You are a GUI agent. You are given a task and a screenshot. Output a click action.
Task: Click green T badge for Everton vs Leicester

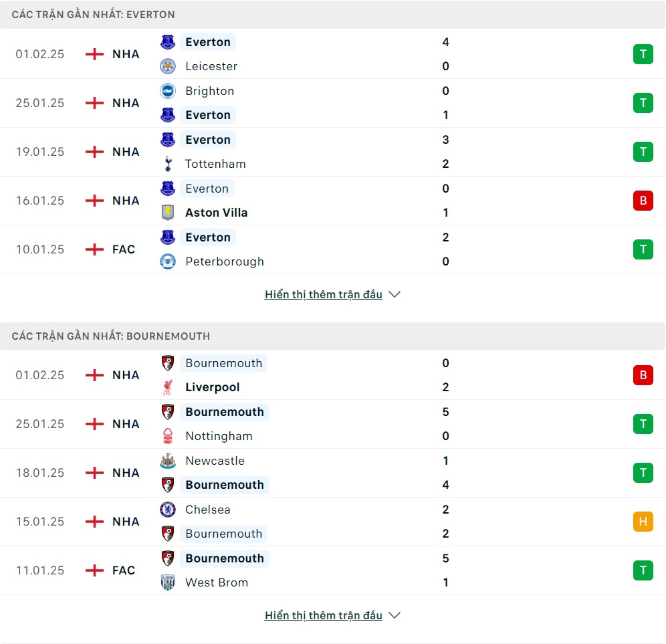point(643,54)
